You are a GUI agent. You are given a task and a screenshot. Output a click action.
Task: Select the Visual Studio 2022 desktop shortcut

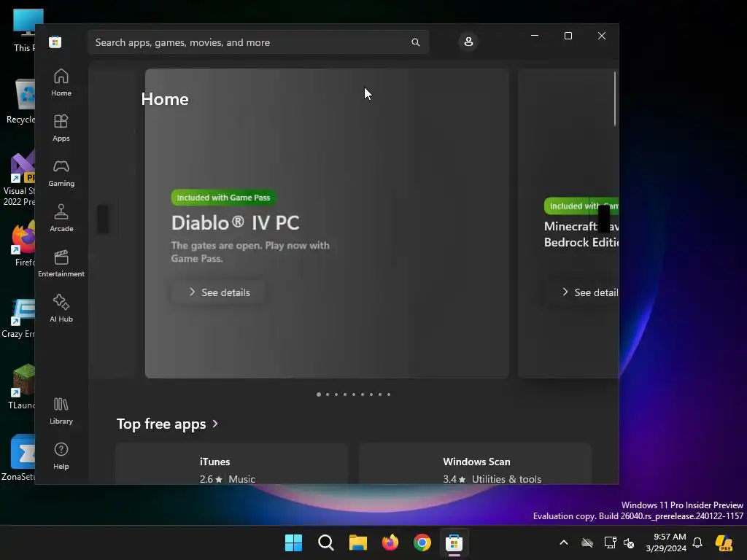point(19,179)
